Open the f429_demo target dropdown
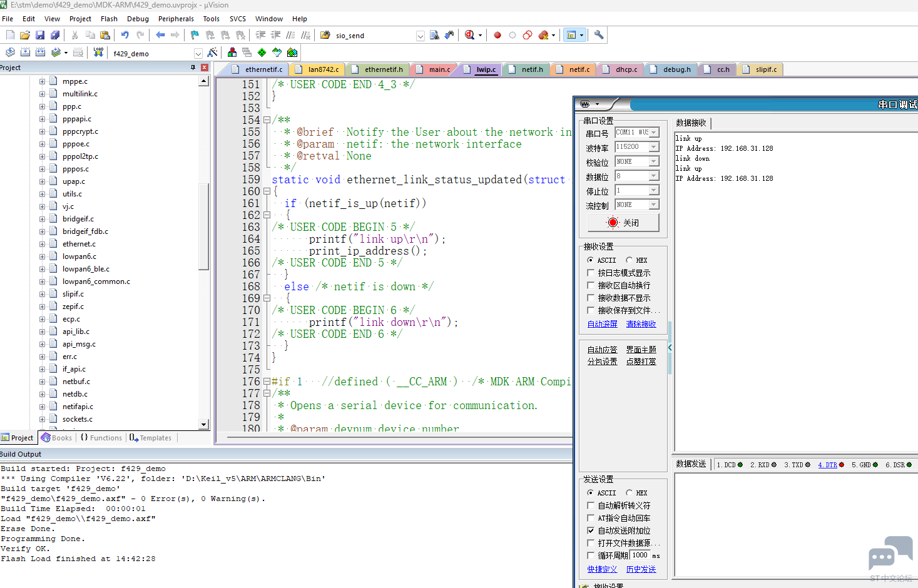The width and height of the screenshot is (918, 588). click(198, 54)
